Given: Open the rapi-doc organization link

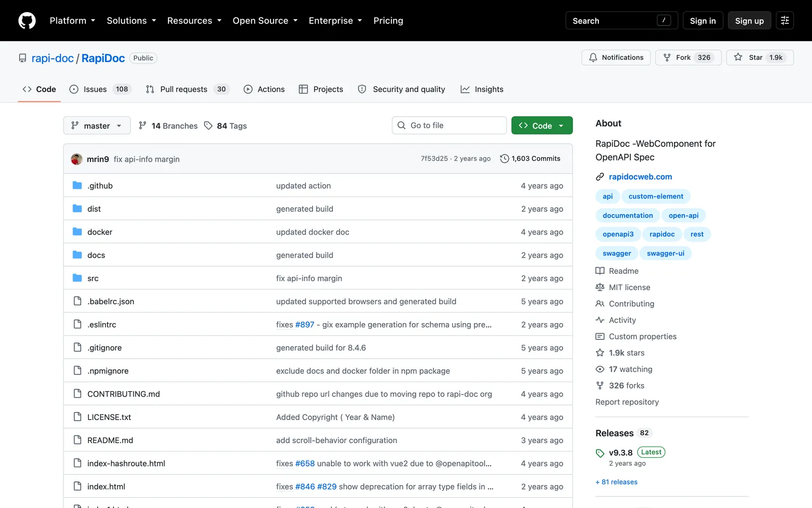Looking at the screenshot, I should click(x=53, y=58).
